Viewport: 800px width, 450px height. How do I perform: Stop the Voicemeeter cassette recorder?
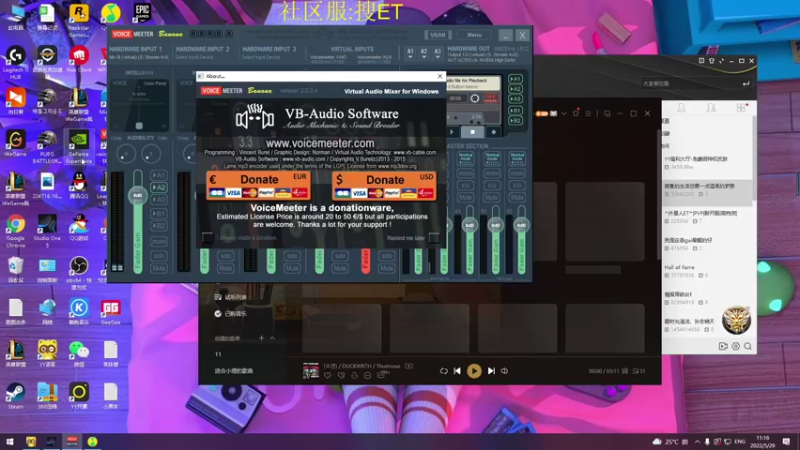click(472, 132)
